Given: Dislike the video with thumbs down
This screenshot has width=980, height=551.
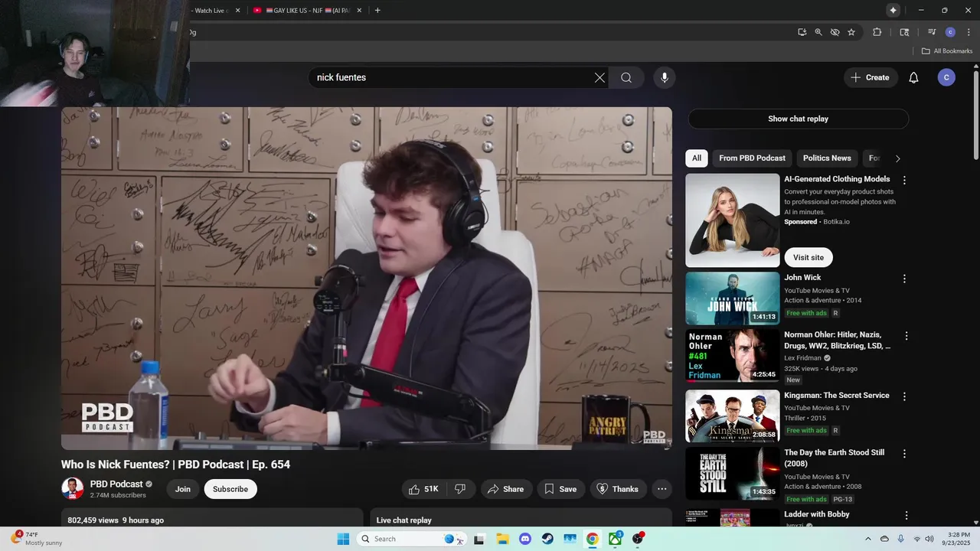Looking at the screenshot, I should (x=460, y=489).
